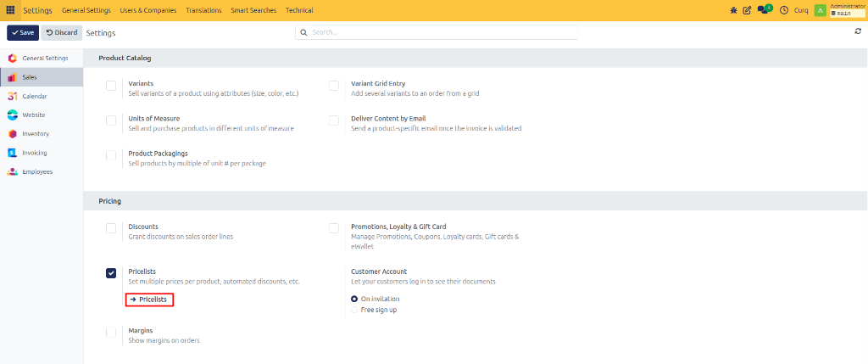Enable the Variant Grid Entry checkbox
Screen dimensions: 868x364
pyautogui.click(x=334, y=86)
